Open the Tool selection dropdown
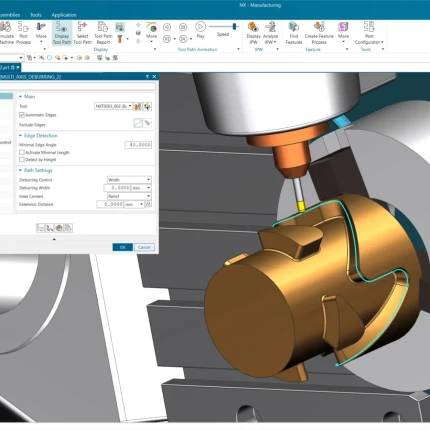This screenshot has height=430, width=430. click(x=113, y=106)
